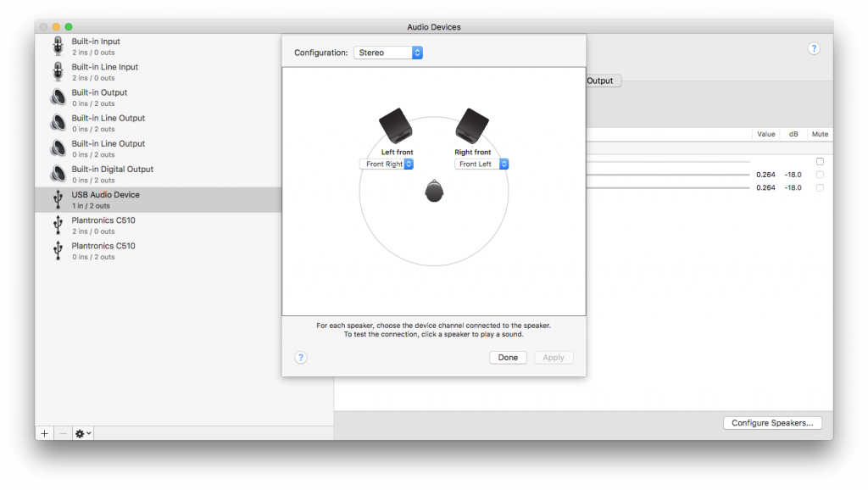Select Built-in Digital Output in the device list
Image resolution: width=868 pixels, height=490 pixels.
pos(159,175)
